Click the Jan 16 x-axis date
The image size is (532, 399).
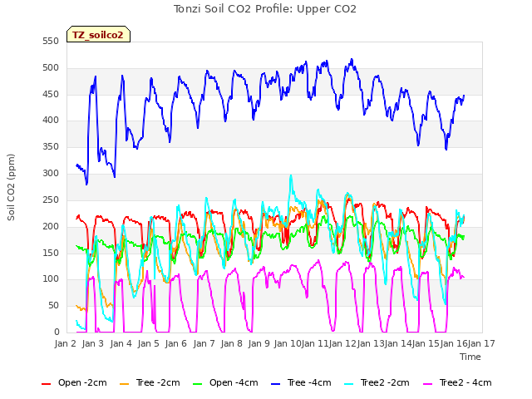point(454,343)
